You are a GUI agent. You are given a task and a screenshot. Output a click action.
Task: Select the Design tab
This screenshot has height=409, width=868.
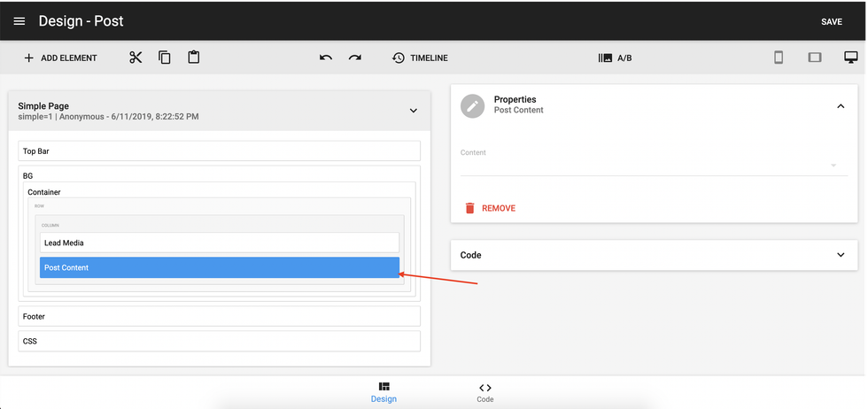coord(384,392)
